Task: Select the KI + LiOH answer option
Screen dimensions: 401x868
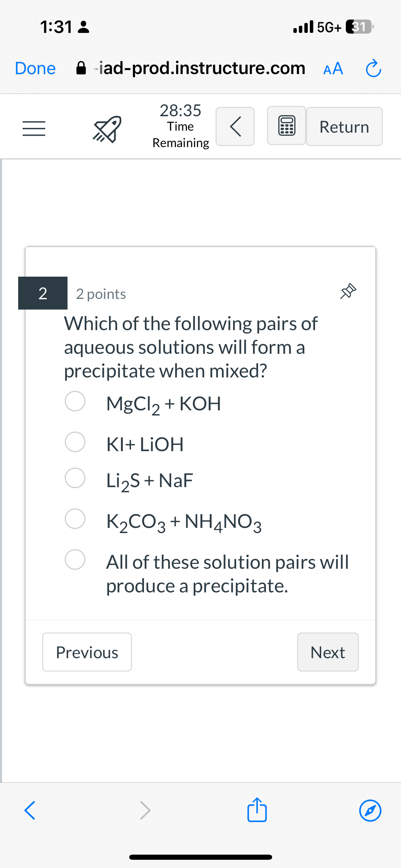Action: (75, 442)
